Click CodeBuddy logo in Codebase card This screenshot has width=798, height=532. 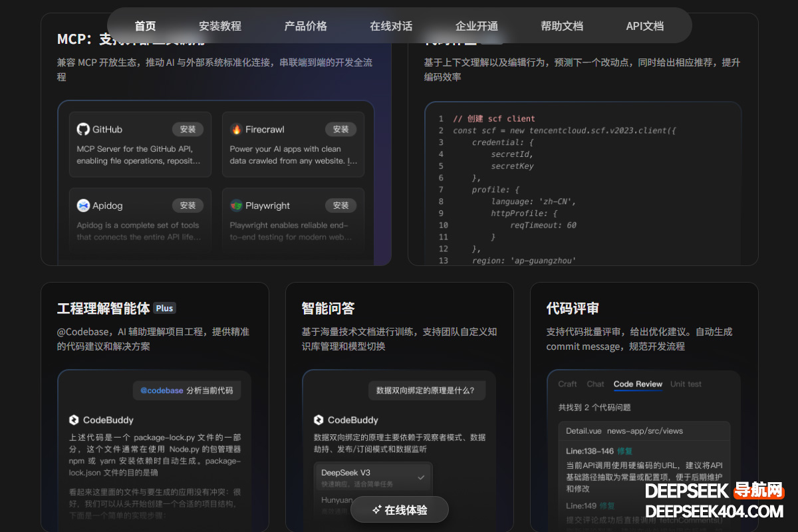coord(74,420)
